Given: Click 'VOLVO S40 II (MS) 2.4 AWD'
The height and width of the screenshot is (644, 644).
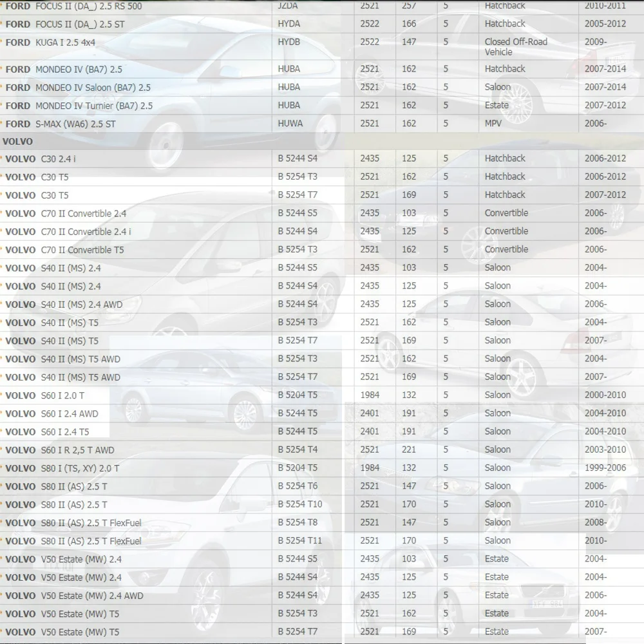Looking at the screenshot, I should [x=64, y=305].
